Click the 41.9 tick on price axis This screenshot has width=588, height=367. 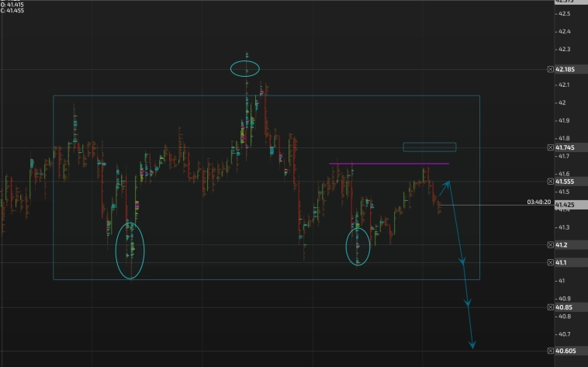(564, 120)
